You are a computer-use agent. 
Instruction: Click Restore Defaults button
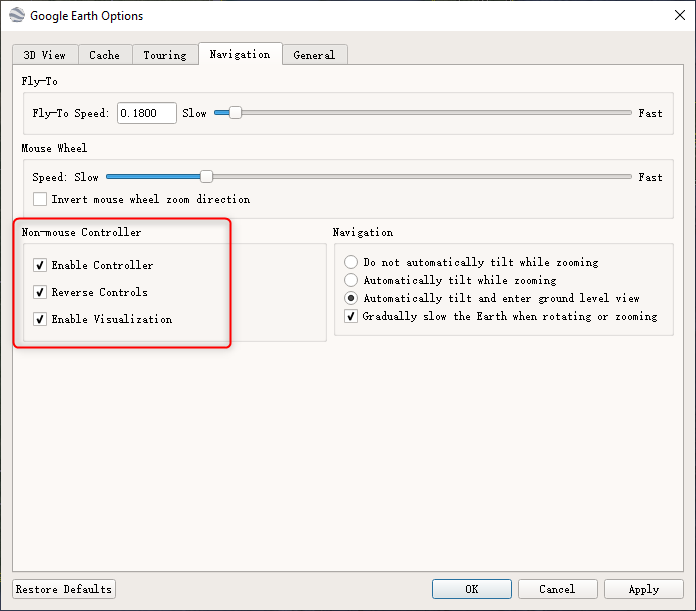pos(64,589)
